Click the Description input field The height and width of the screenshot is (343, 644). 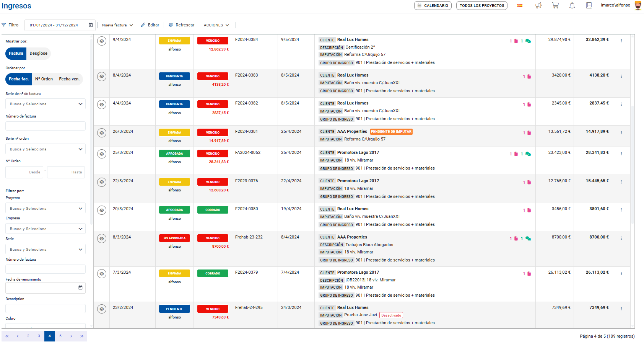pos(46,308)
